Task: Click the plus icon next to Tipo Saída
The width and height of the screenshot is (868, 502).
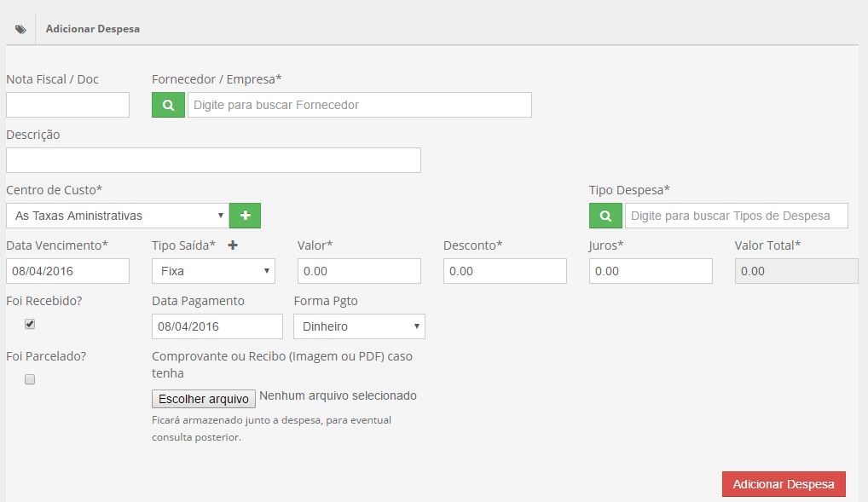Action: (x=233, y=245)
